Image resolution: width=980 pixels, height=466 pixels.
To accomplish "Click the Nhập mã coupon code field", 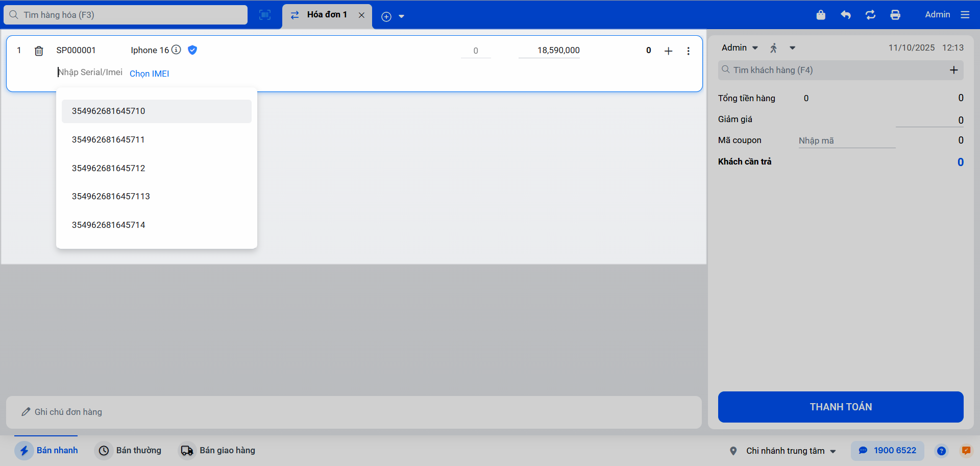I will 847,141.
